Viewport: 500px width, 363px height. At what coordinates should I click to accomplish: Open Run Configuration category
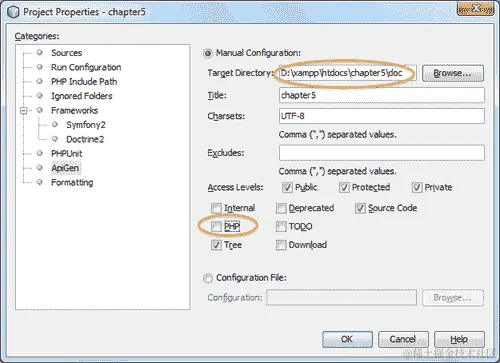86,67
